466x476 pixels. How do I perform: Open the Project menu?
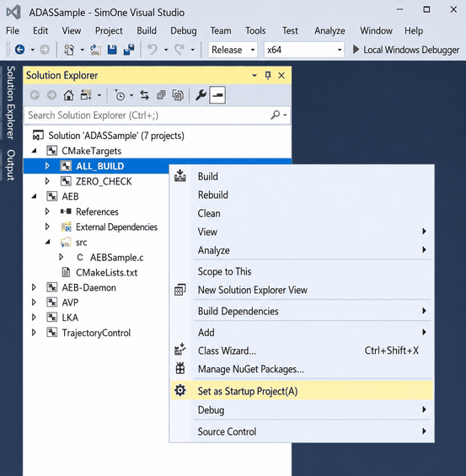click(109, 30)
